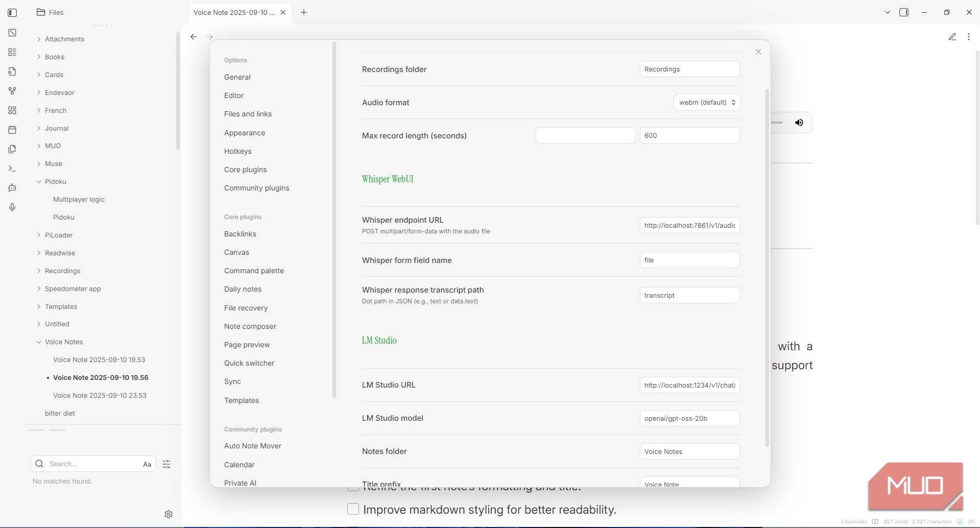Close the settings dialog
The image size is (980, 528).
point(758,52)
